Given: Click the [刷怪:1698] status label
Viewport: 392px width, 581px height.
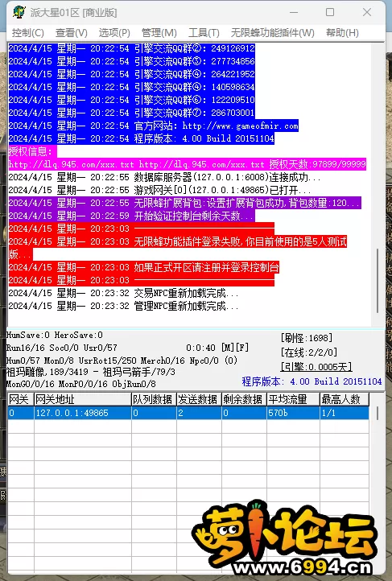Looking at the screenshot, I should [x=307, y=337].
